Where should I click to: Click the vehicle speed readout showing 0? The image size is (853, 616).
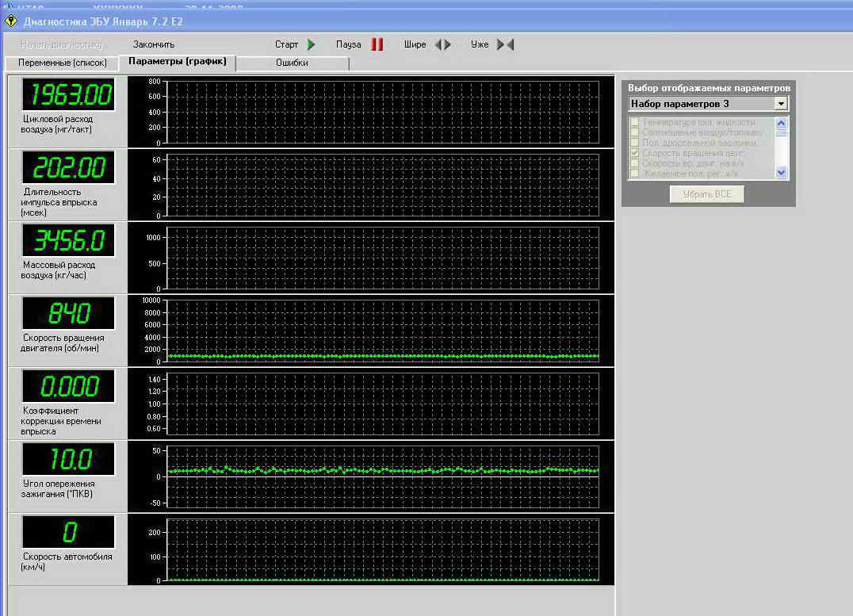tap(68, 532)
